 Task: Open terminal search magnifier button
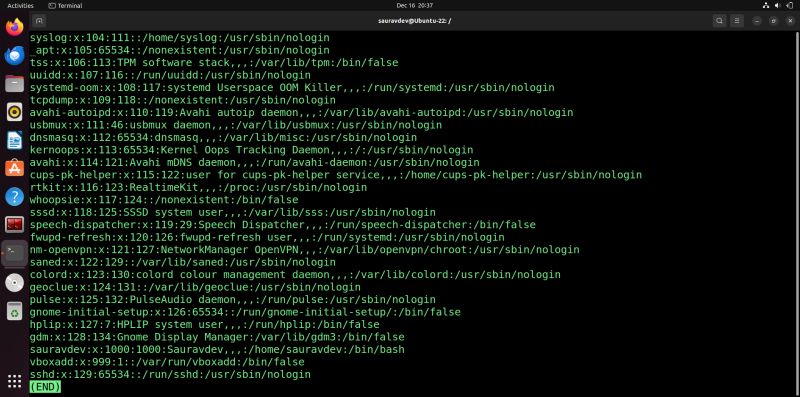pos(719,21)
